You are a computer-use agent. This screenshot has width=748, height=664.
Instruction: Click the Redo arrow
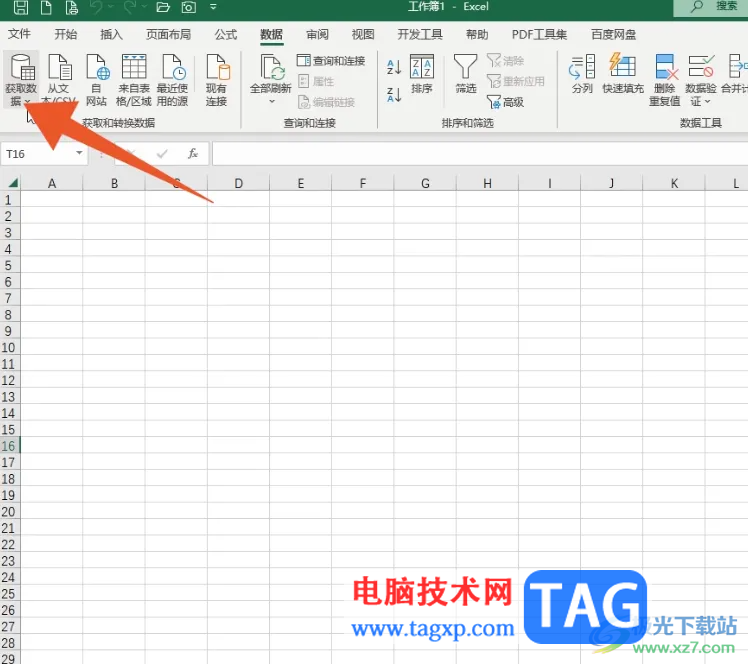coord(130,7)
